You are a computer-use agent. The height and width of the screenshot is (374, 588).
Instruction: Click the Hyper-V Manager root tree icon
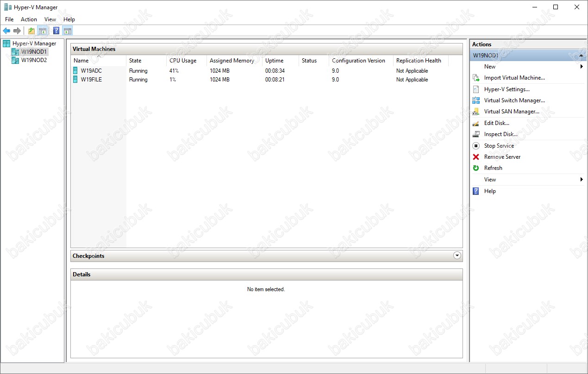pos(6,44)
